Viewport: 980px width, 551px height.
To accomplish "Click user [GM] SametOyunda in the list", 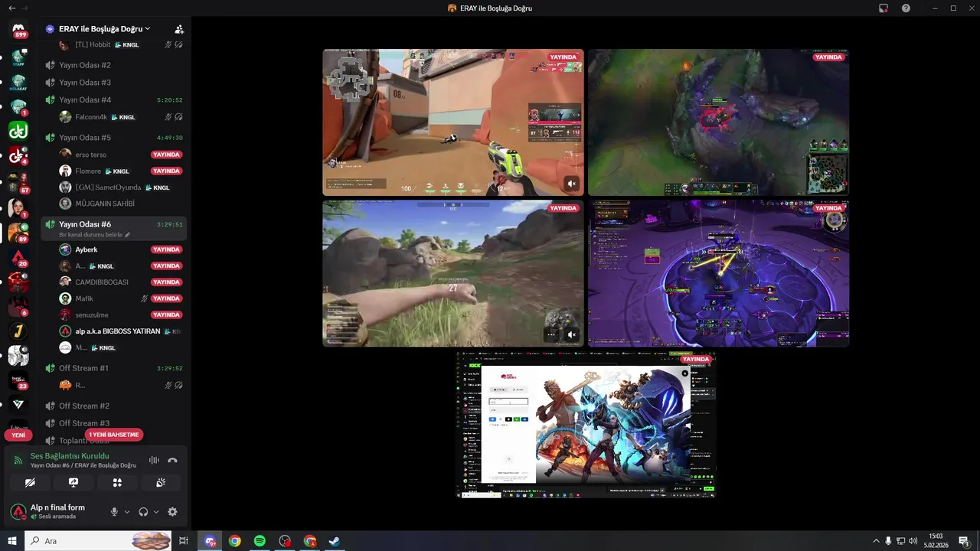I will coord(120,187).
